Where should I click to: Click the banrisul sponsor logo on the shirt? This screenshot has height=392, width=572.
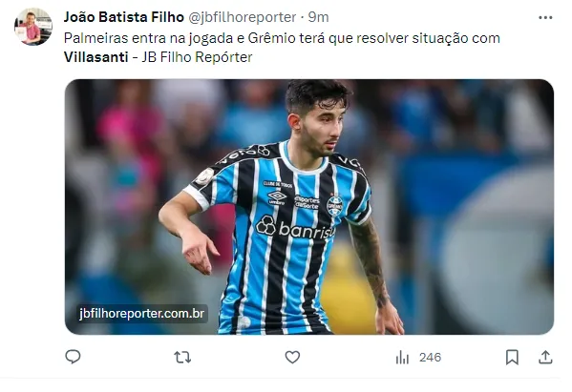coord(295,227)
